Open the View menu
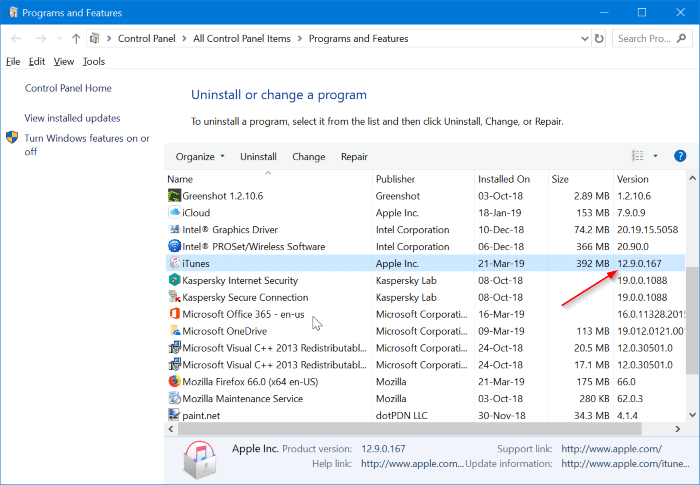Viewport: 700px width, 485px height. pos(64,62)
